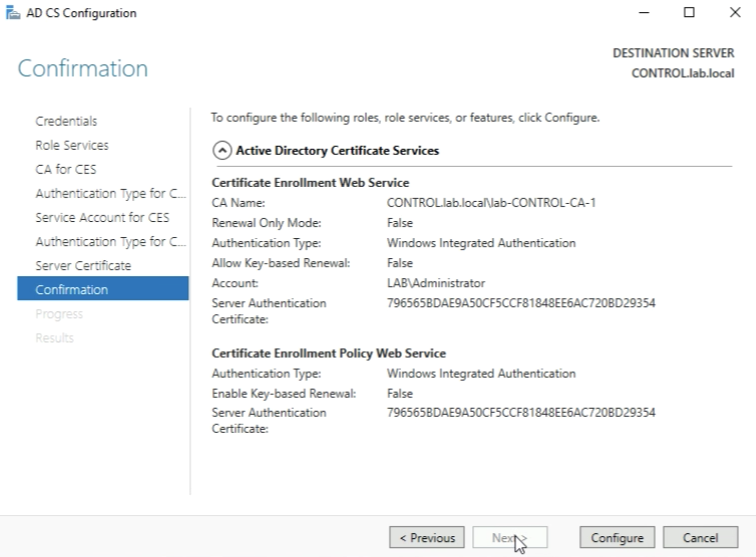Cancel the AD CS configuration wizard

(700, 538)
